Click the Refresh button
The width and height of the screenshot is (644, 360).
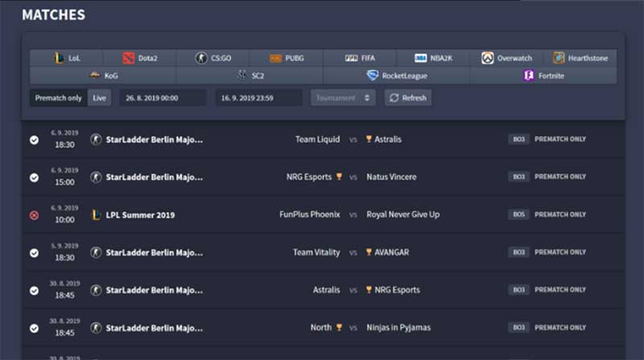tap(408, 97)
